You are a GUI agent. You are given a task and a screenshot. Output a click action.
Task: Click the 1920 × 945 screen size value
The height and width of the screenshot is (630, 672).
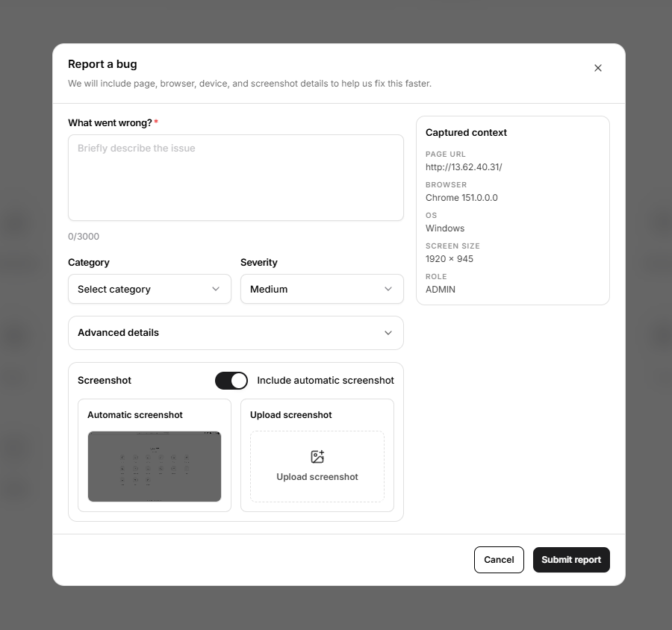[x=449, y=259]
